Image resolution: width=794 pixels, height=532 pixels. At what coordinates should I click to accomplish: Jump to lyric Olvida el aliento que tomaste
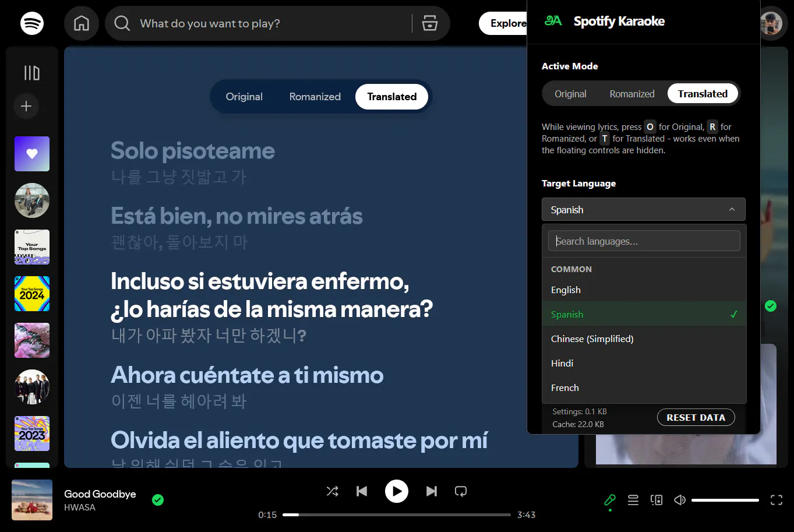[299, 441]
